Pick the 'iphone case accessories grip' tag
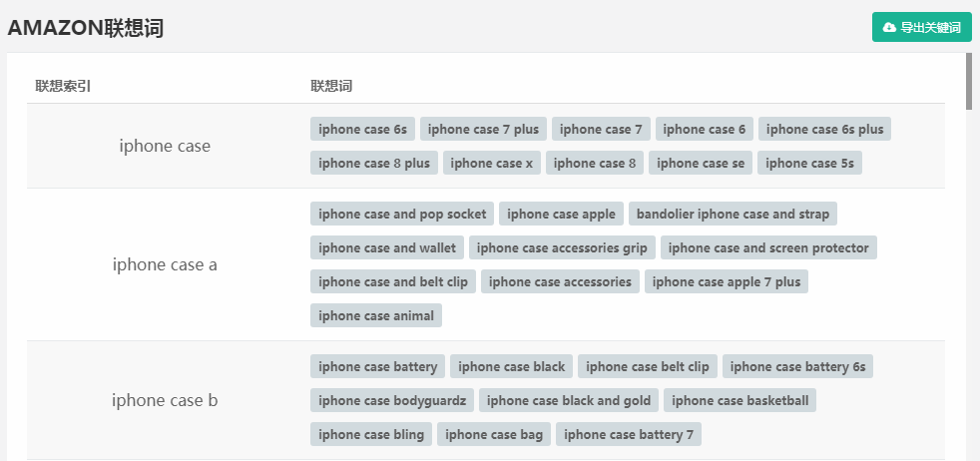980x461 pixels. pyautogui.click(x=562, y=247)
